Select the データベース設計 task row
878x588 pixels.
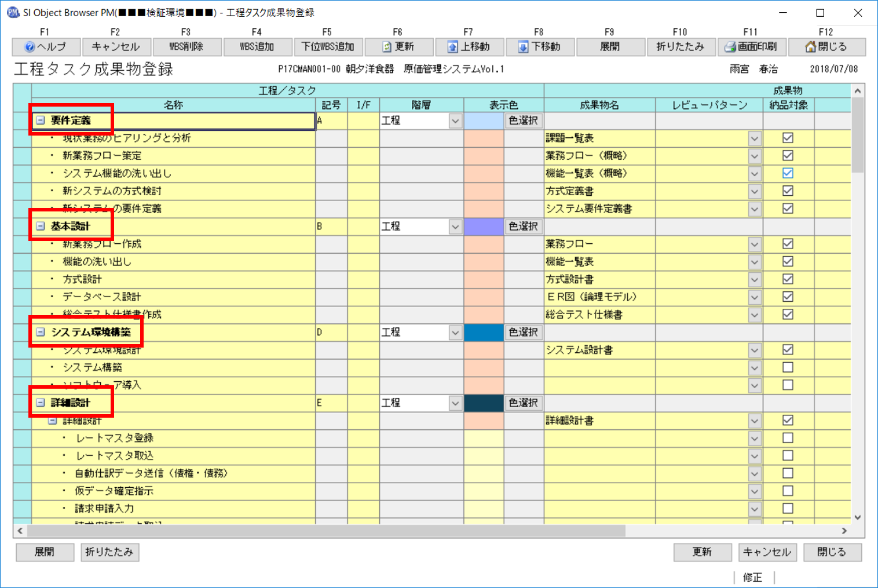[174, 297]
